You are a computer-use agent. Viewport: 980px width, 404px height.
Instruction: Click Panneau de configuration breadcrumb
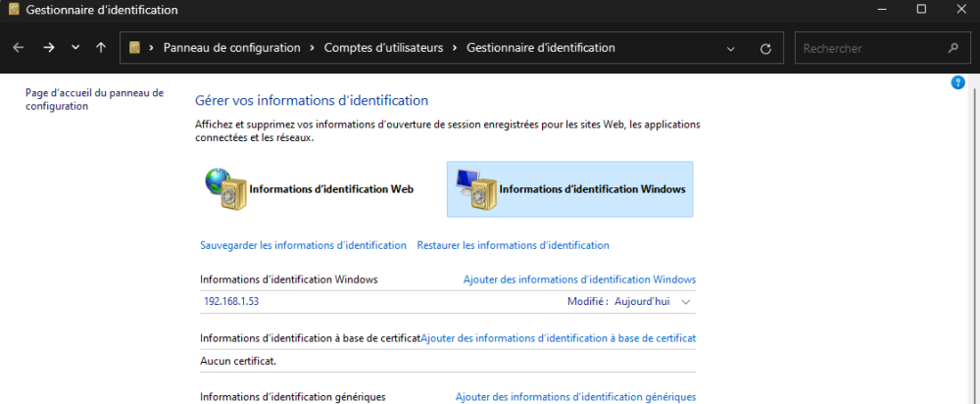232,47
